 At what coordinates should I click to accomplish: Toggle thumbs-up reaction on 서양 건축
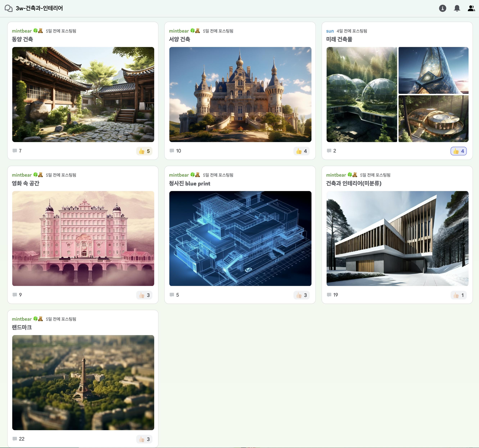301,151
